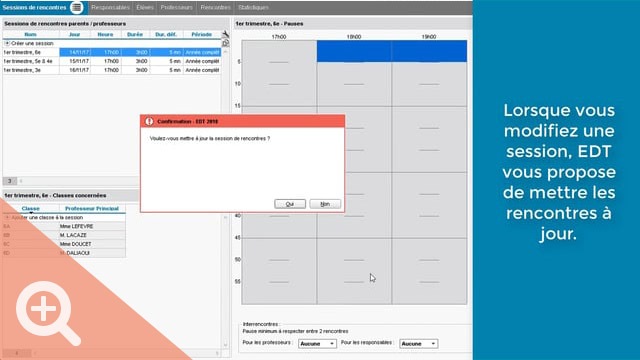
Task: Select the blue 18h00 pause slot
Action: click(354, 51)
